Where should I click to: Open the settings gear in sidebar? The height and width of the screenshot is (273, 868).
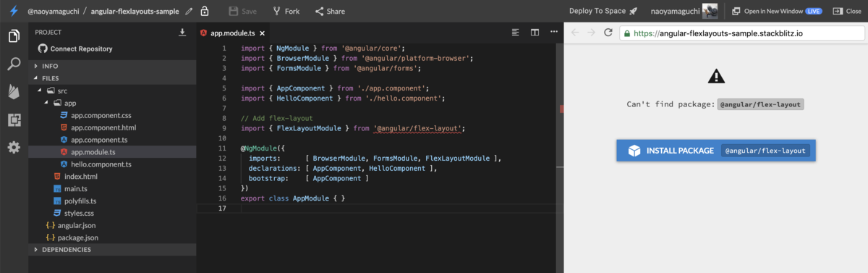pos(14,147)
